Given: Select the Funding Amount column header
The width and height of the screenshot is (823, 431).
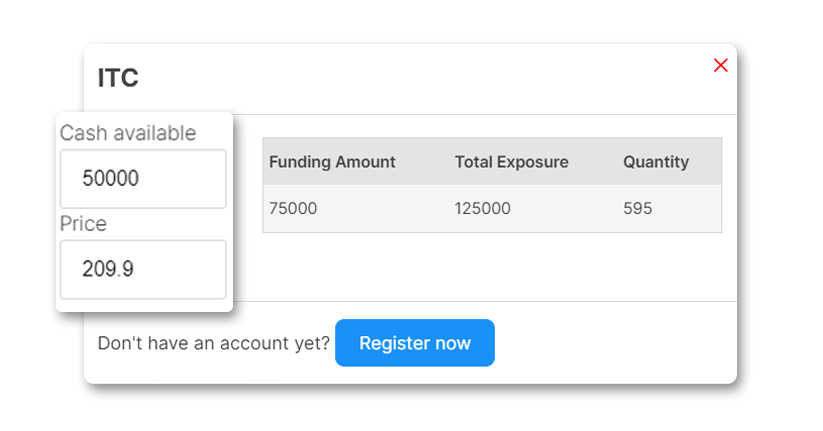Looking at the screenshot, I should pyautogui.click(x=332, y=162).
